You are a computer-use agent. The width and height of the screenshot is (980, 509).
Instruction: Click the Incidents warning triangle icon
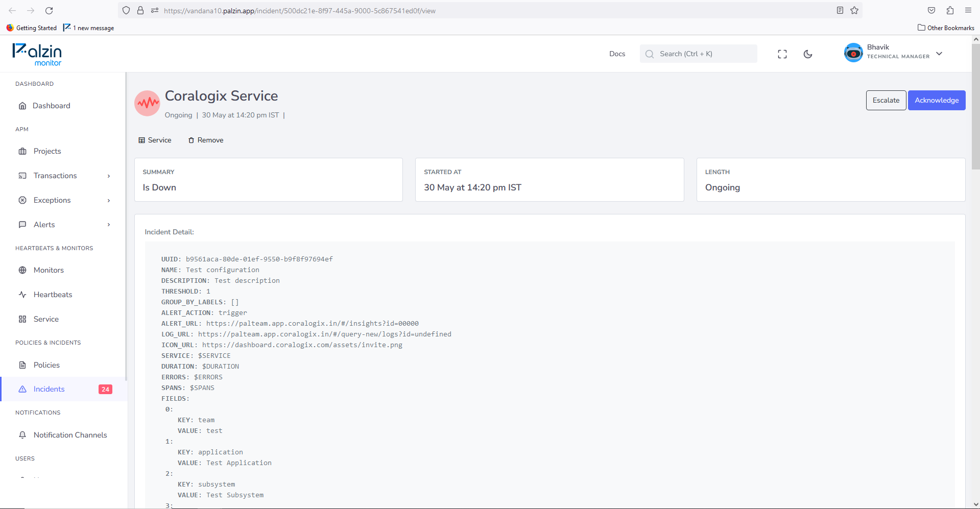click(x=22, y=389)
